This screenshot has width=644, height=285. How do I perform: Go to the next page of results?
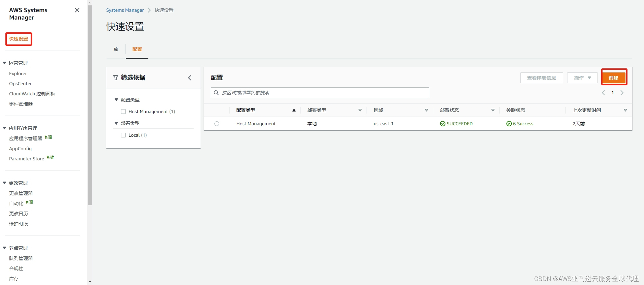tap(622, 93)
